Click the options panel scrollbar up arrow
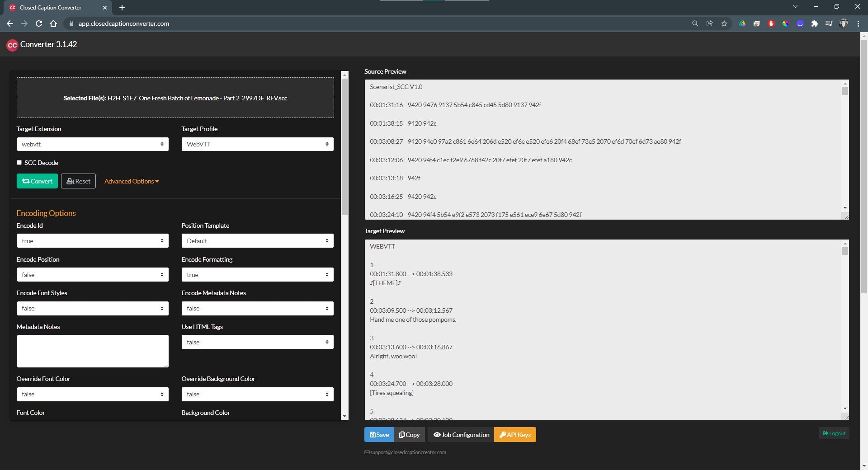The image size is (868, 470). (x=345, y=75)
